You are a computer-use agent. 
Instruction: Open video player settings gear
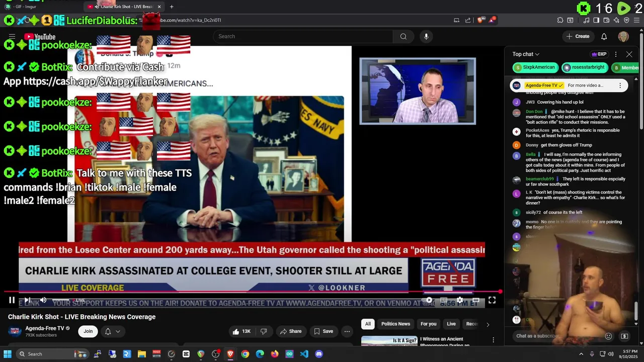460,300
